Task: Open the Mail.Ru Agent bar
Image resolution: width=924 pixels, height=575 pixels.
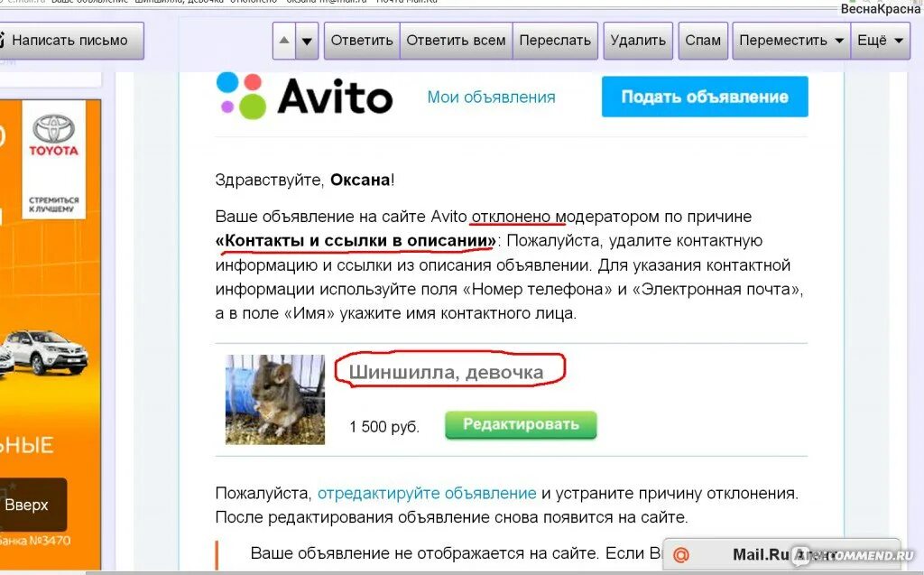Action: point(781,555)
